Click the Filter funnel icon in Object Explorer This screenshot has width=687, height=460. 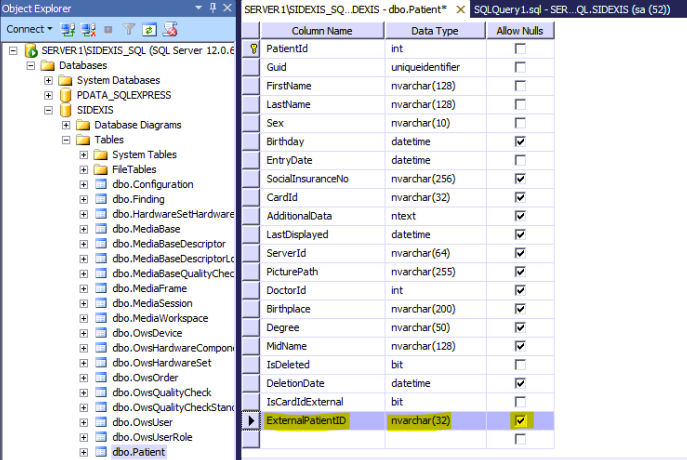click(129, 29)
